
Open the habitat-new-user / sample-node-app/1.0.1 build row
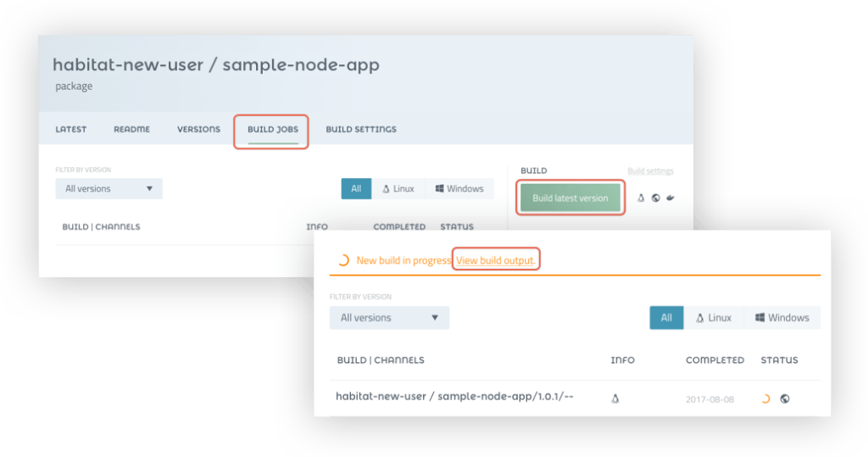coord(455,396)
